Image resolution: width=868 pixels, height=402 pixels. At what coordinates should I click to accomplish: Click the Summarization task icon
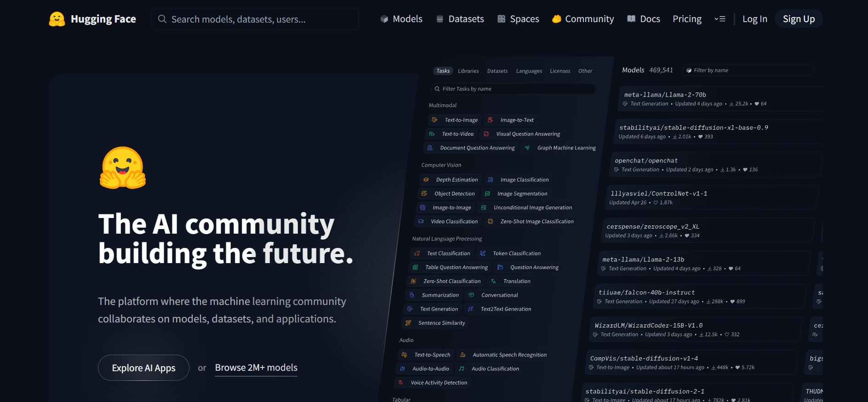point(412,295)
